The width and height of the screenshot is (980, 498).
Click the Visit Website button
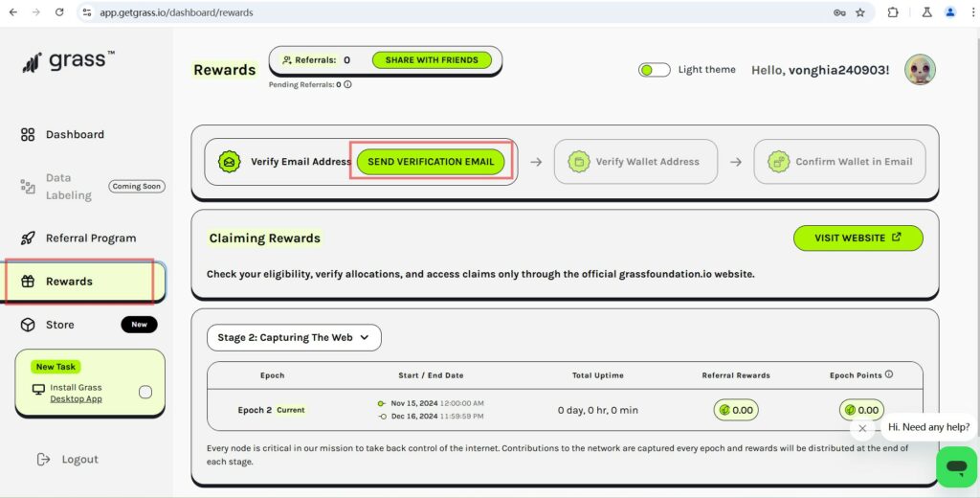(857, 238)
